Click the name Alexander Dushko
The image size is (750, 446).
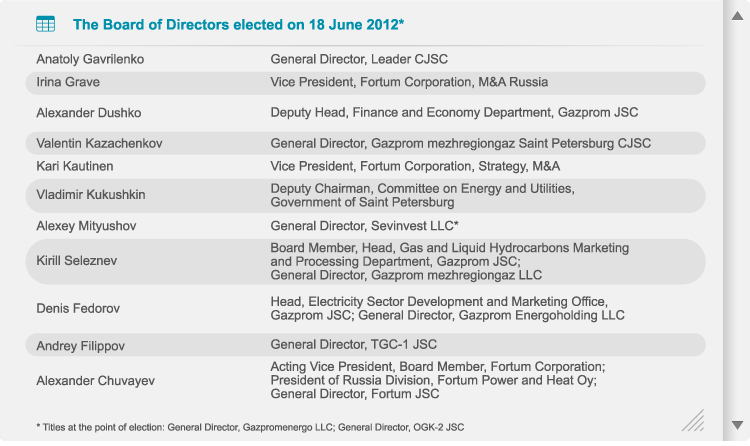coord(88,113)
